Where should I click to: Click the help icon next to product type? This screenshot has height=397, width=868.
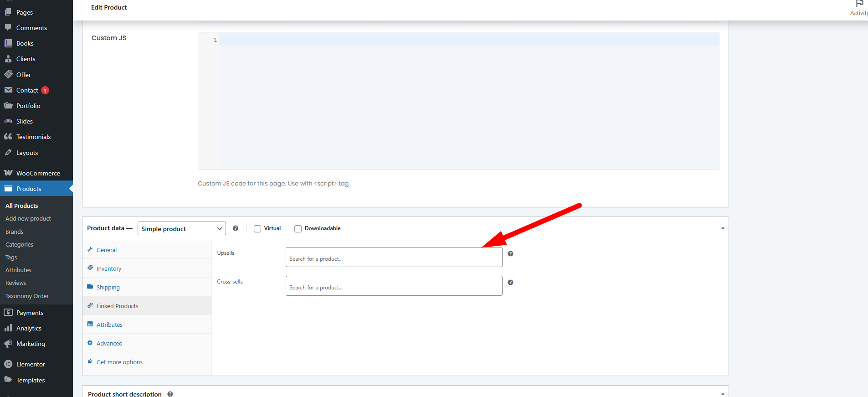pos(236,228)
